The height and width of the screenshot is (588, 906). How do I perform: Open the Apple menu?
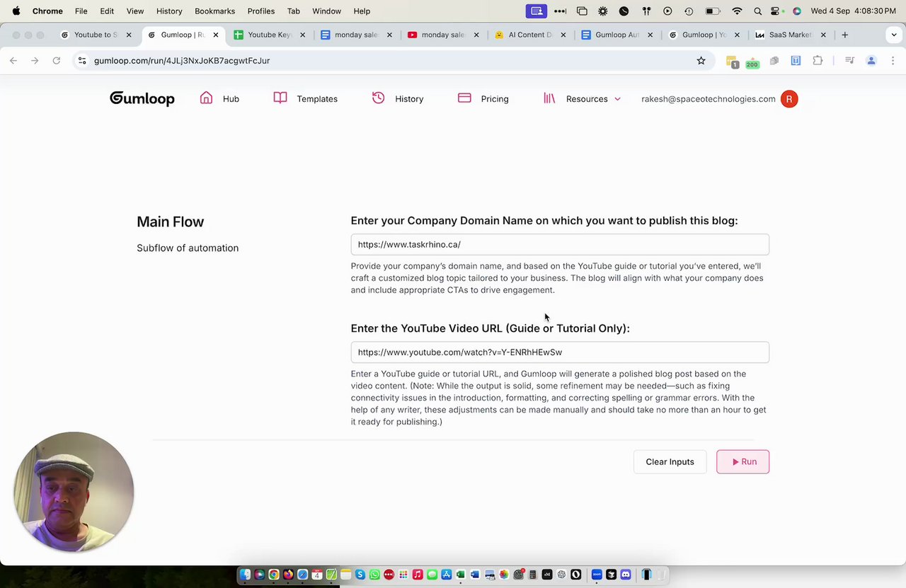click(16, 11)
